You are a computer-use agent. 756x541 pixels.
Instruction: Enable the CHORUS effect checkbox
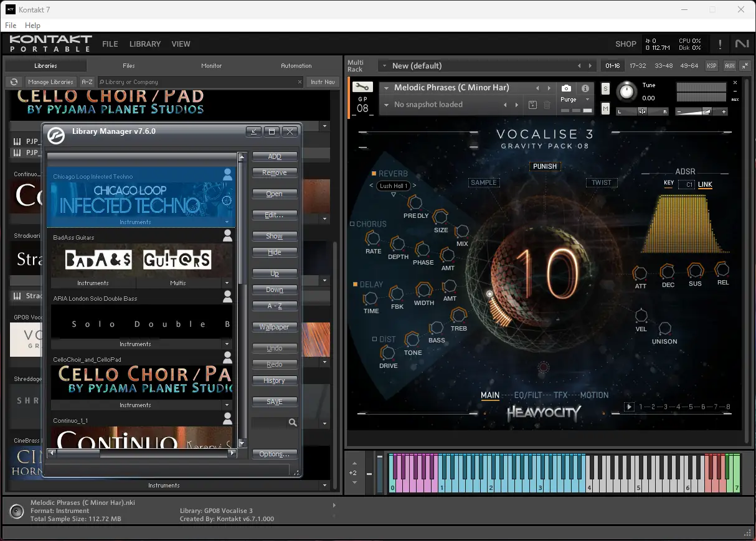coord(352,224)
